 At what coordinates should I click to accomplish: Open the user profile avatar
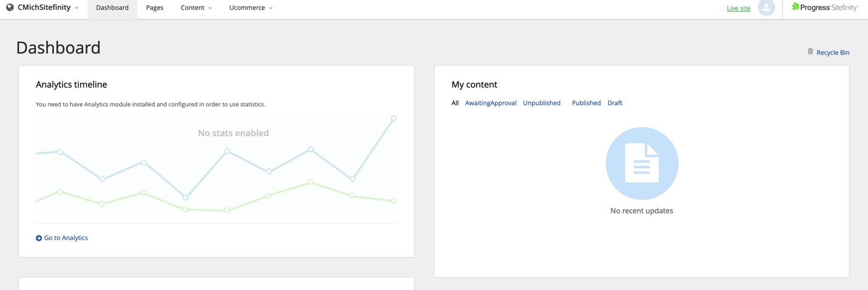pyautogui.click(x=766, y=8)
